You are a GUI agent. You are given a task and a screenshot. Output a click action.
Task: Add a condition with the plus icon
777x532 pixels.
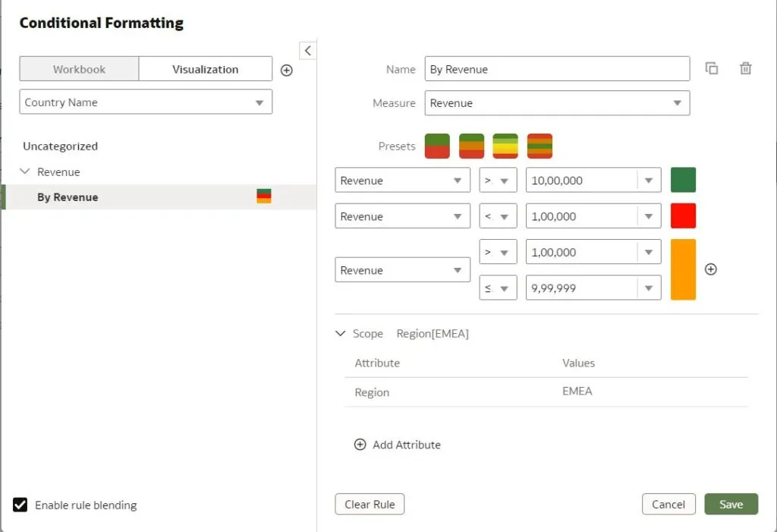(711, 269)
